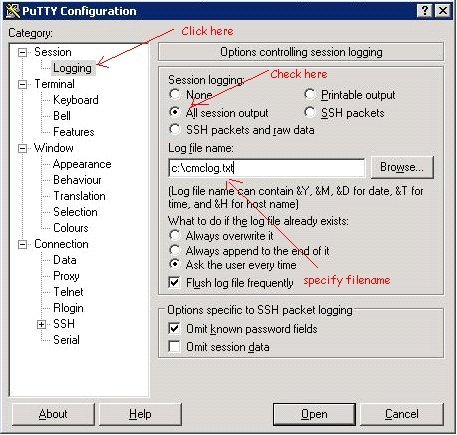Click the Help button
The image size is (457, 435).
tap(140, 414)
